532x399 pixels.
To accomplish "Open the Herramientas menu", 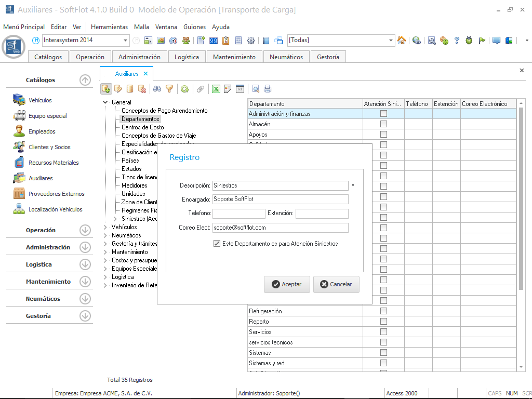I will point(109,27).
